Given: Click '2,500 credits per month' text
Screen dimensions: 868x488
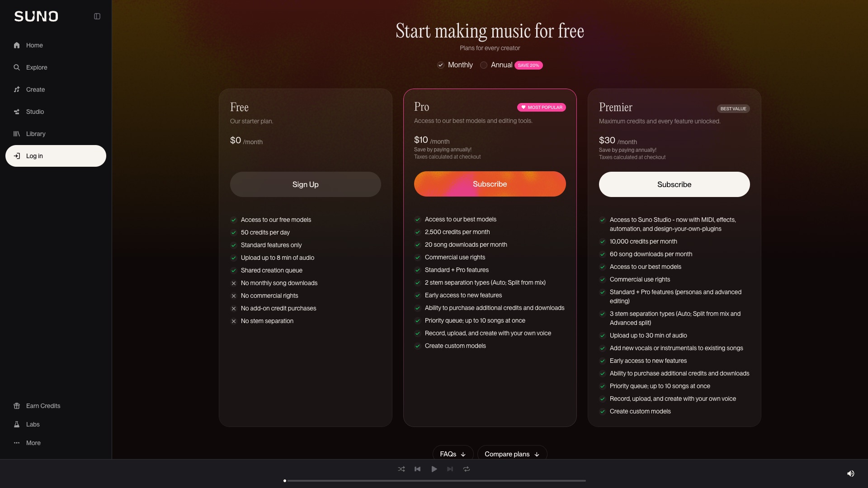Looking at the screenshot, I should pyautogui.click(x=458, y=232).
